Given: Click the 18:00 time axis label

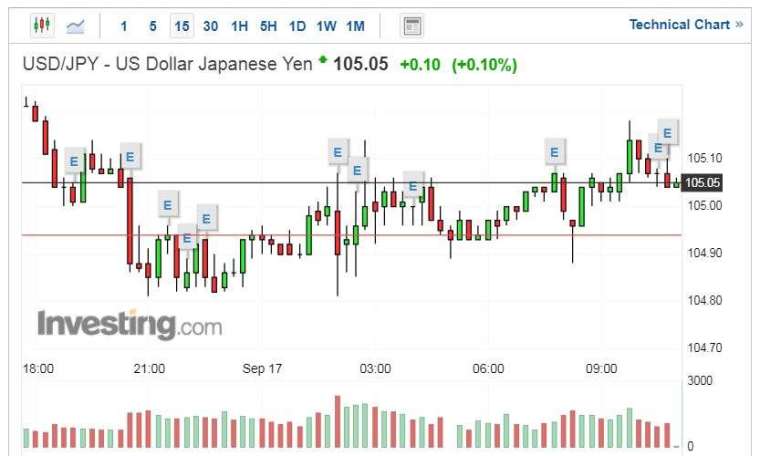Looking at the screenshot, I should pos(38,369).
